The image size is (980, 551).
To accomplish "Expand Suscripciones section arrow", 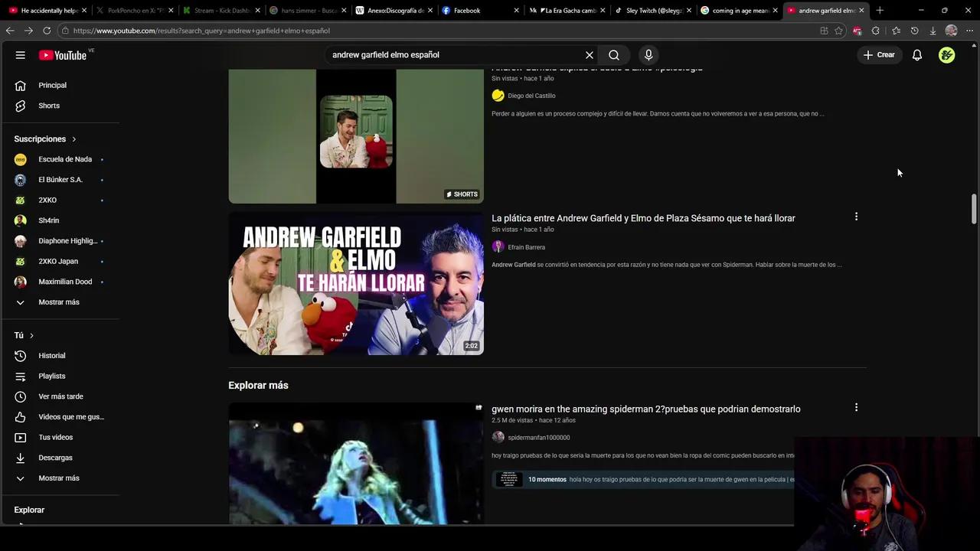I will click(74, 139).
